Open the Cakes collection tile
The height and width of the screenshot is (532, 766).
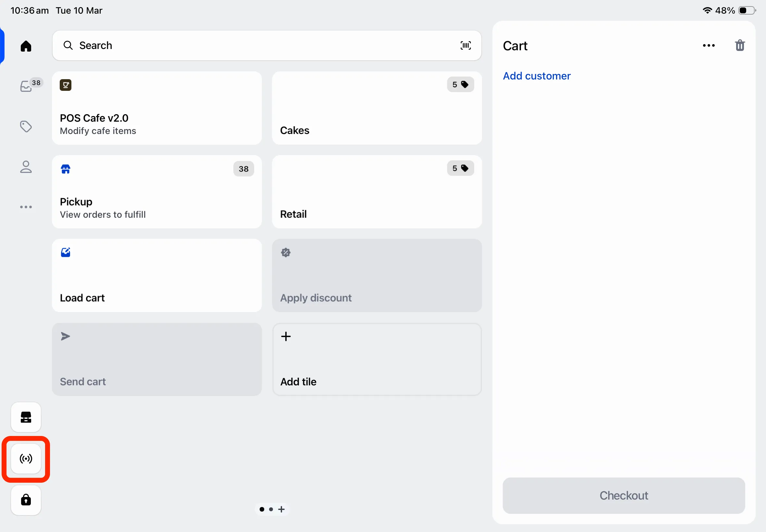click(x=377, y=108)
